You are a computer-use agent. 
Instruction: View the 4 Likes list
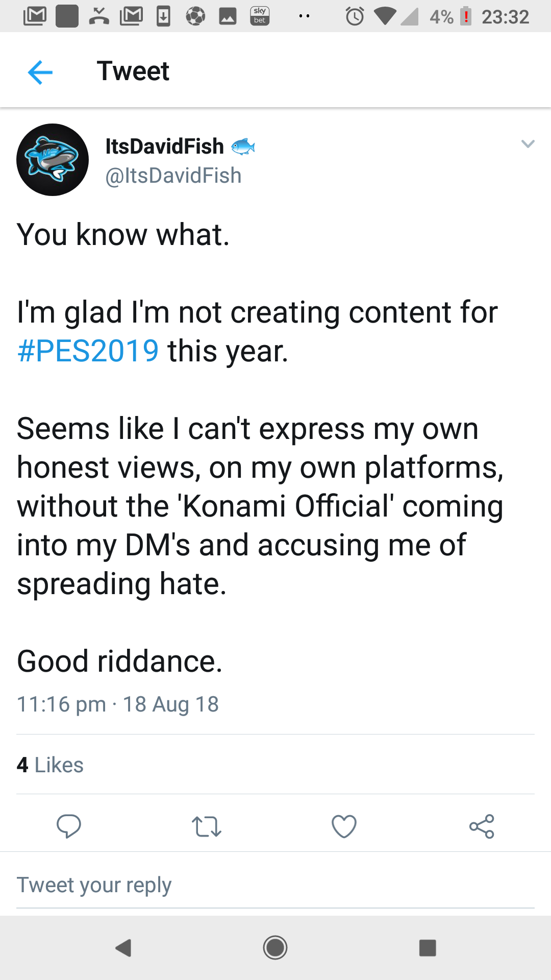click(x=50, y=765)
